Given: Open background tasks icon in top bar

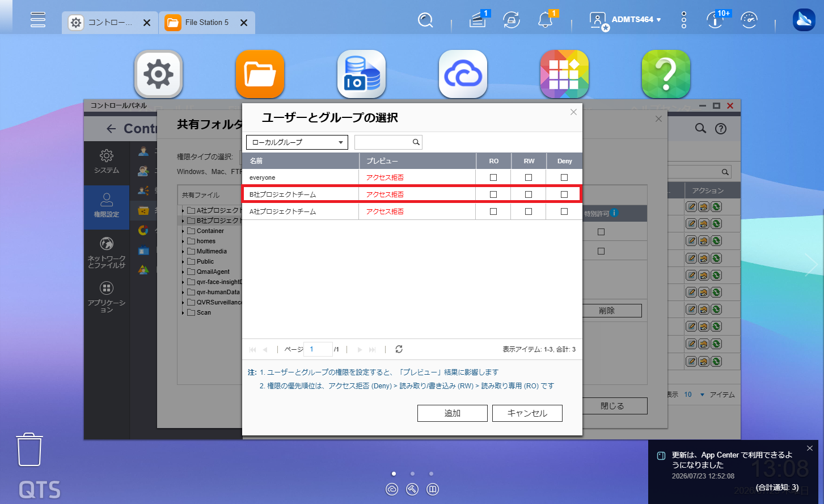Looking at the screenshot, I should 479,20.
